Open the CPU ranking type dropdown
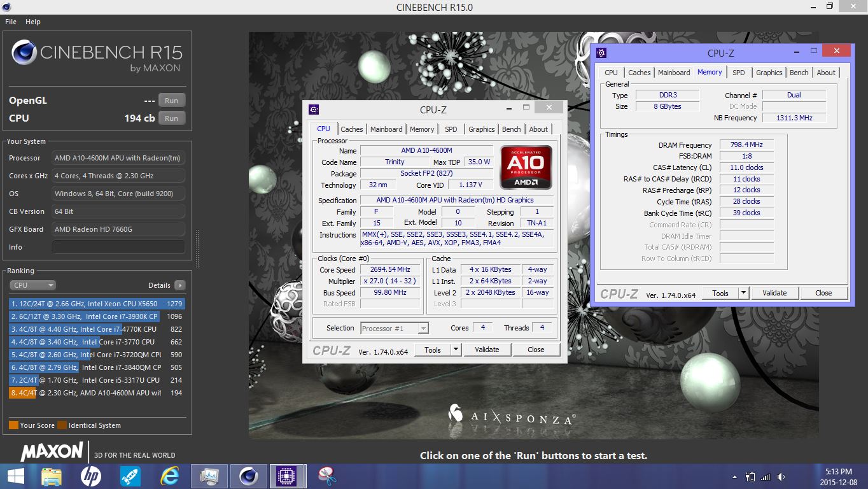Viewport: 868px width, 489px height. (x=32, y=285)
